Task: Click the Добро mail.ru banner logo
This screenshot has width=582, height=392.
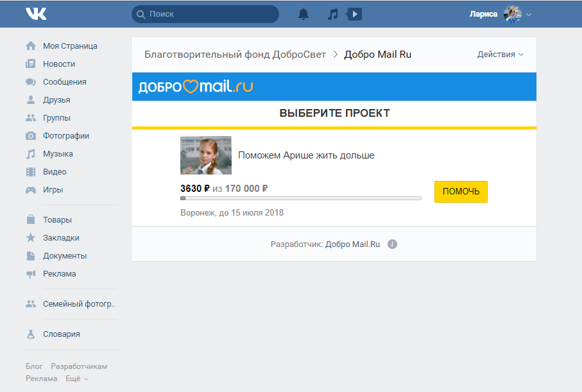Action: tap(196, 87)
